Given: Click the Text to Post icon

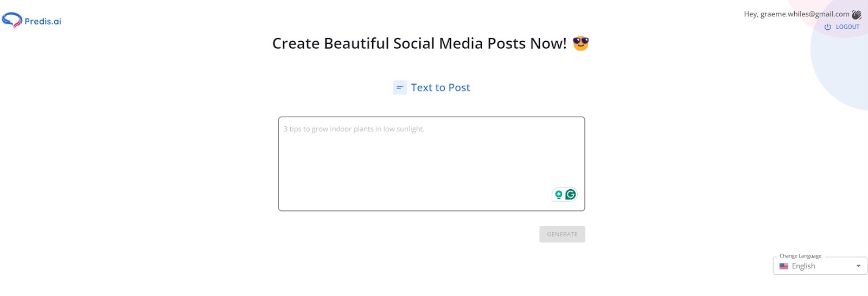Looking at the screenshot, I should click(400, 87).
